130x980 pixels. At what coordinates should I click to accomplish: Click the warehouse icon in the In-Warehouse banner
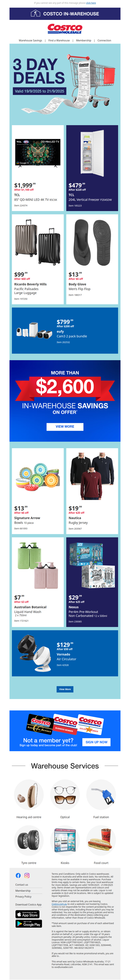tap(35, 14)
